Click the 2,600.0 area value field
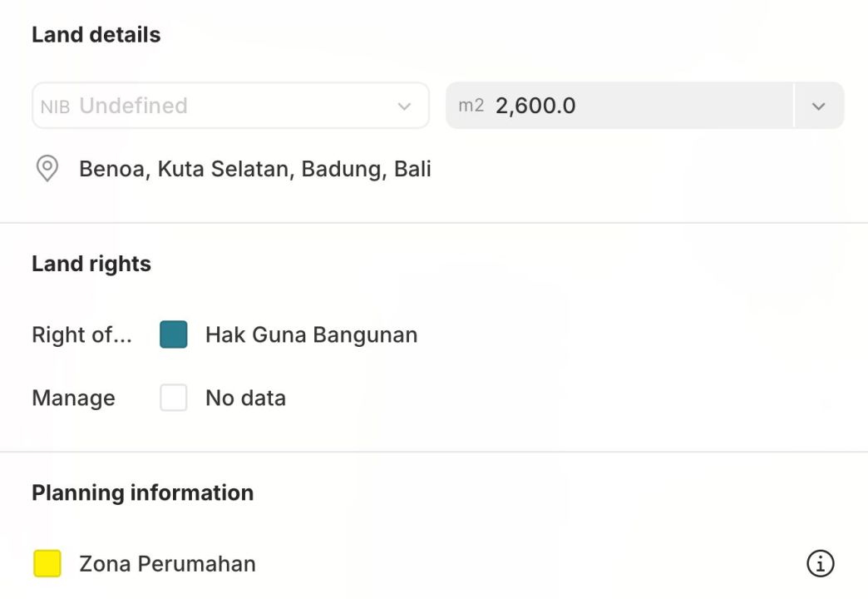Screen dimensions: 868x599 535,106
